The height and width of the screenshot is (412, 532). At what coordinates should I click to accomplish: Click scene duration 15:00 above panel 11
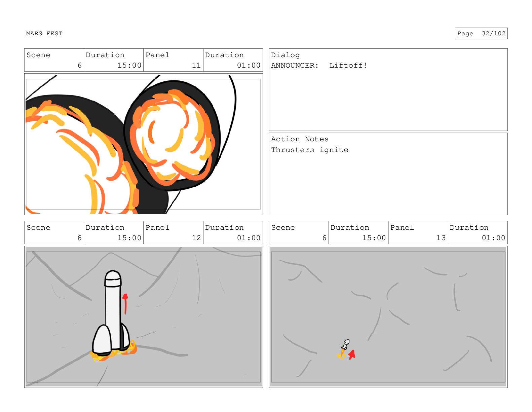click(x=129, y=65)
